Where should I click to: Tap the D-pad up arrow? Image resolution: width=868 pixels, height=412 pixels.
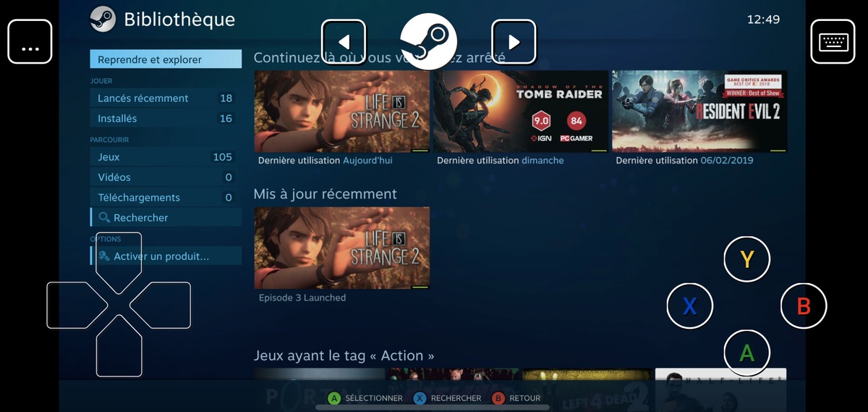(119, 261)
